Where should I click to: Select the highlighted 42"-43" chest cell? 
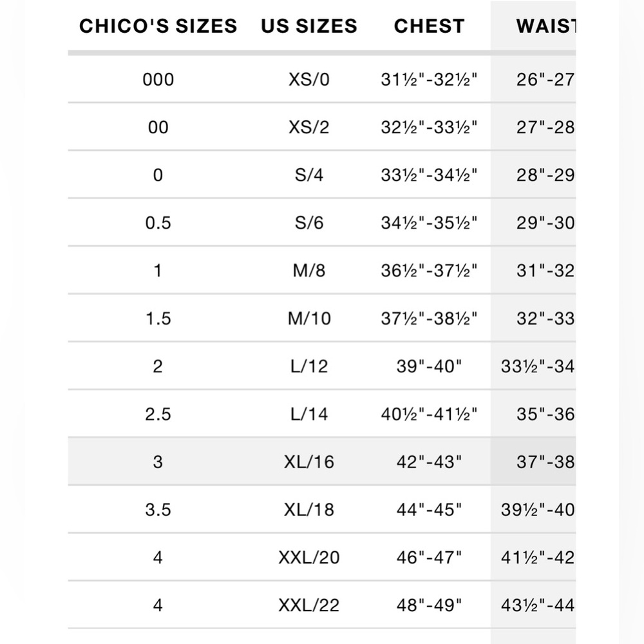tap(429, 462)
